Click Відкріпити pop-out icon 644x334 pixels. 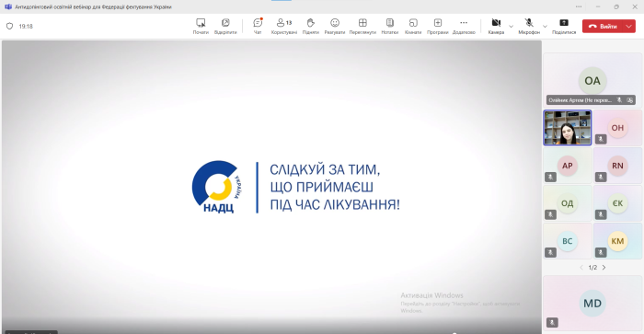(x=225, y=27)
